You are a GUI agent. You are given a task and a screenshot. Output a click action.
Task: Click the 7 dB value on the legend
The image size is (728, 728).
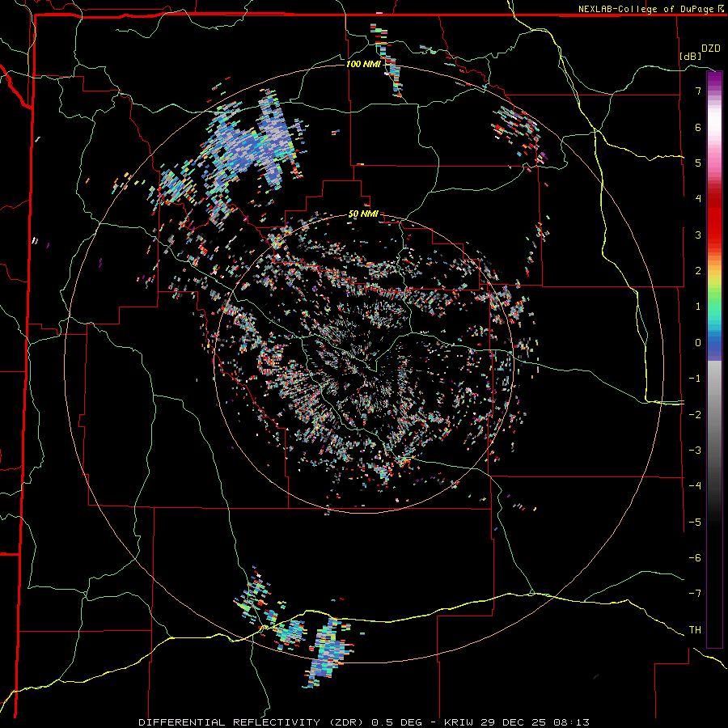click(698, 91)
